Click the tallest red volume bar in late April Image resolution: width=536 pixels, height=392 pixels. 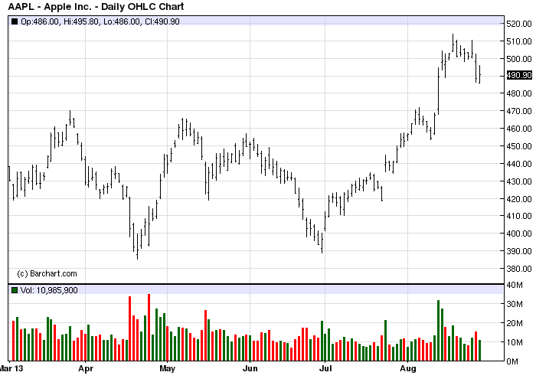point(149,328)
